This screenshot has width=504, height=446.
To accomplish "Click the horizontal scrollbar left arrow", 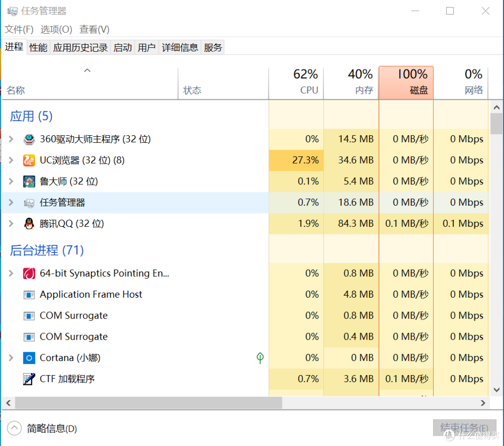I will pyautogui.click(x=9, y=403).
